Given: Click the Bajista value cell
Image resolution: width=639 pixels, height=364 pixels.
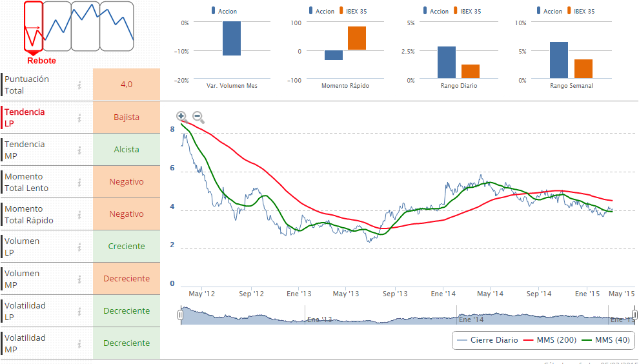Looking at the screenshot, I should pyautogui.click(x=127, y=117).
